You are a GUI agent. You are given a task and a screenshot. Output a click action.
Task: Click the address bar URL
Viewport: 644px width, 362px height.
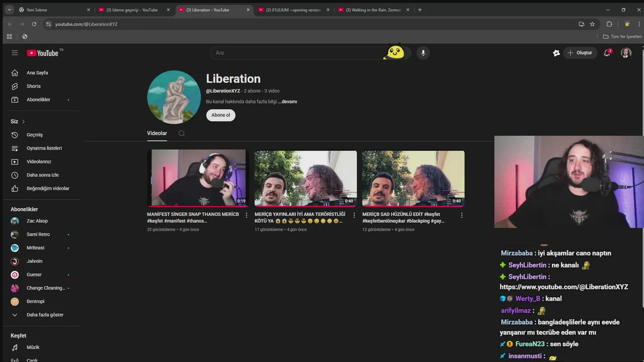tap(87, 24)
